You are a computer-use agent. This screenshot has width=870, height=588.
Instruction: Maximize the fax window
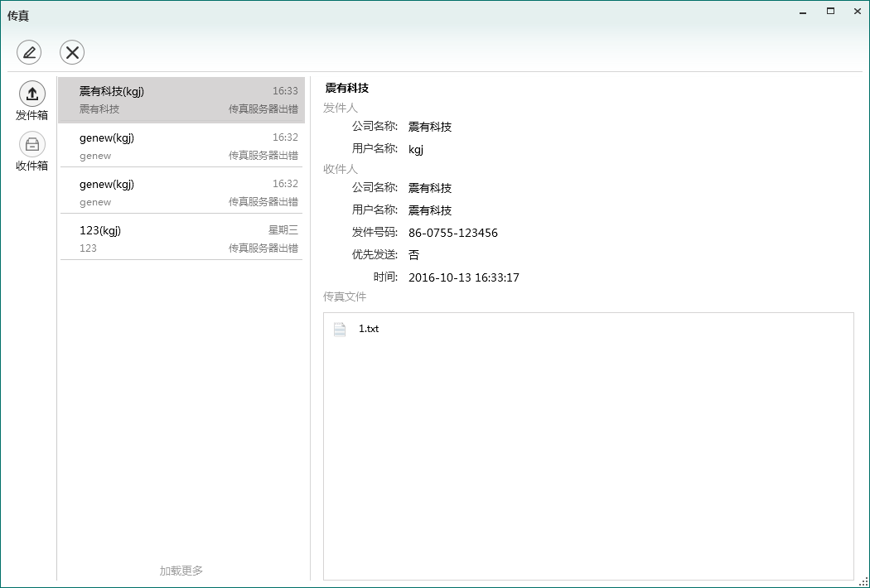[830, 12]
